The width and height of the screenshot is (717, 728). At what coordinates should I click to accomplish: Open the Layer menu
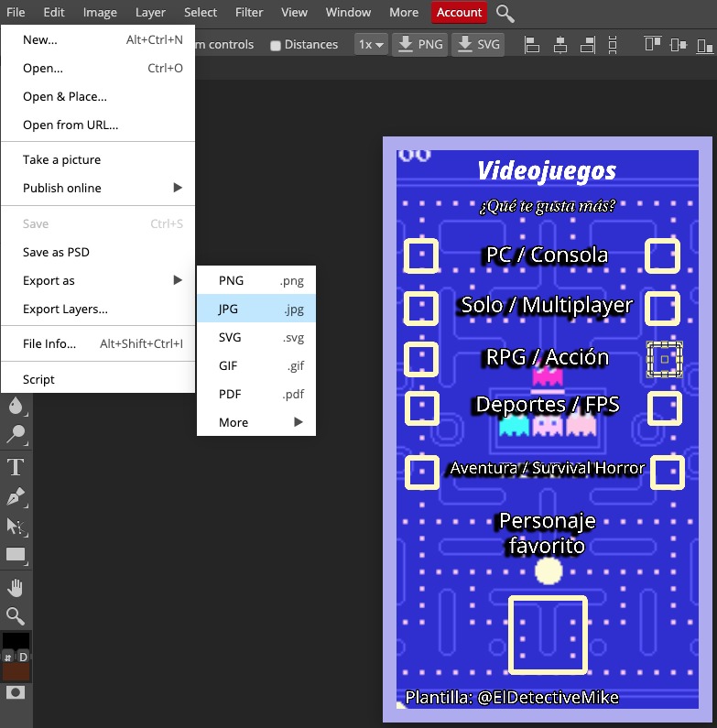point(150,13)
